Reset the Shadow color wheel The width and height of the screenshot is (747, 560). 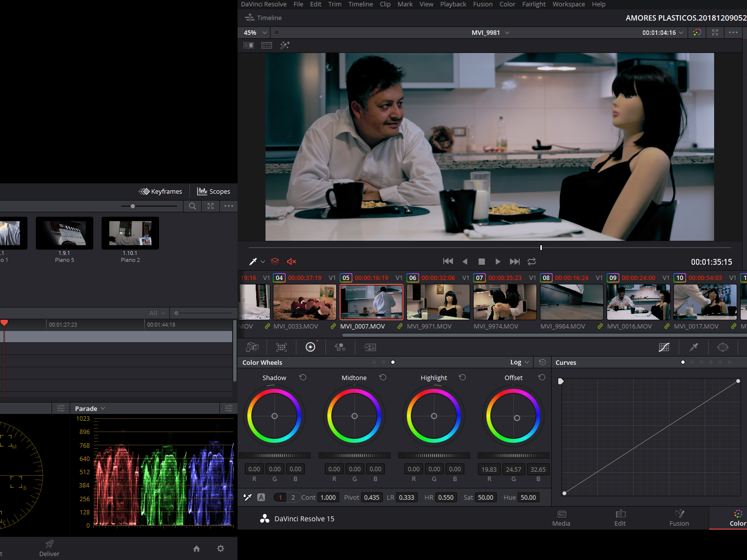point(303,378)
